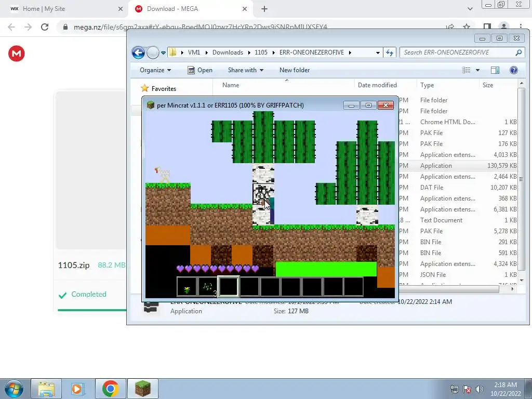Open the Explorer recent pages dropdown arrow
Image resolution: width=532 pixels, height=399 pixels.
163,53
